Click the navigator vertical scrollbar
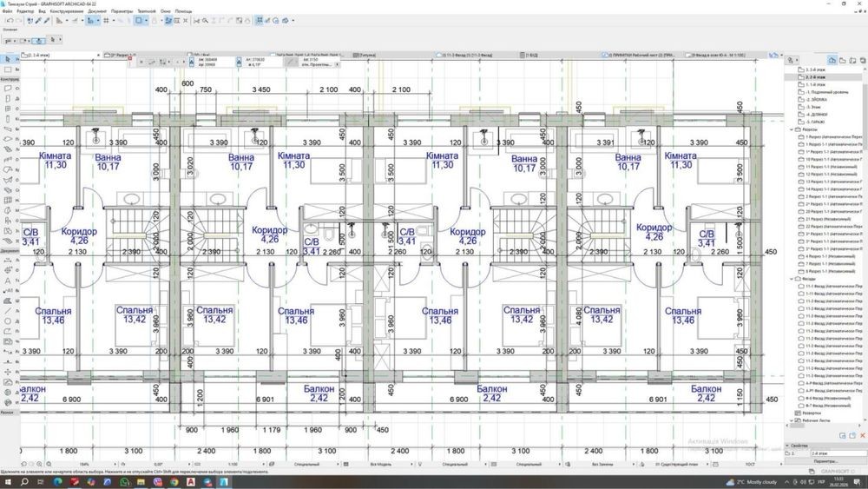The height and width of the screenshot is (489, 868). [x=865, y=217]
